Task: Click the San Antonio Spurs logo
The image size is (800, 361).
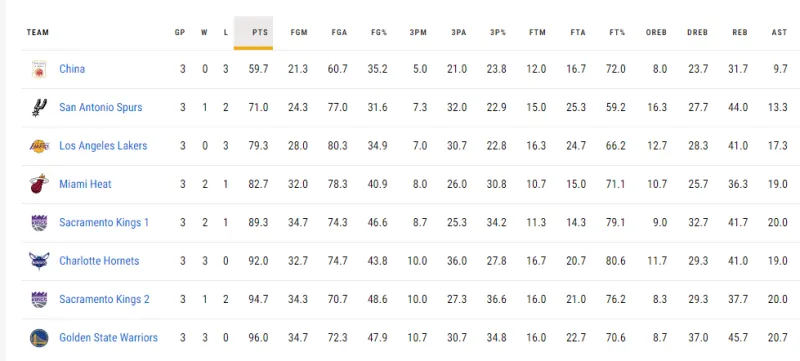Action: click(39, 108)
